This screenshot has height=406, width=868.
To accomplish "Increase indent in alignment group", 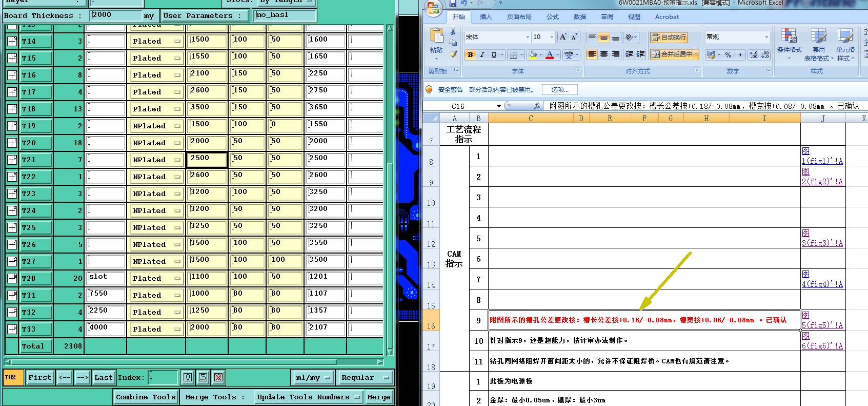I will pyautogui.click(x=641, y=54).
